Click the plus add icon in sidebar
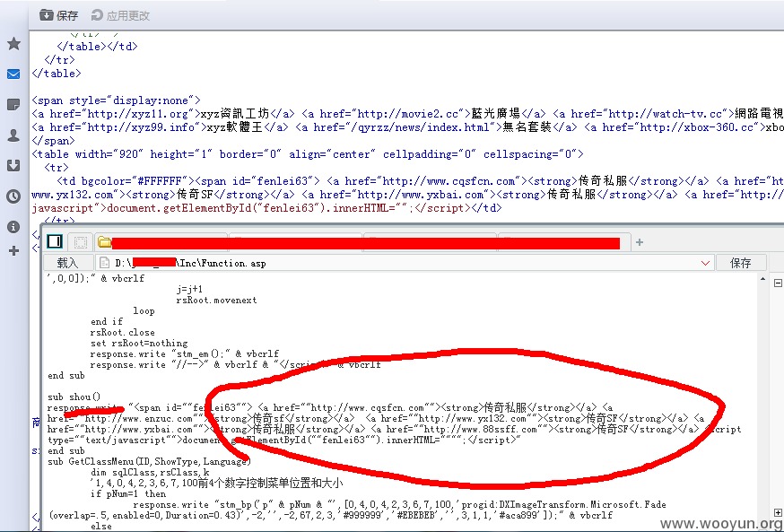 click(x=13, y=250)
